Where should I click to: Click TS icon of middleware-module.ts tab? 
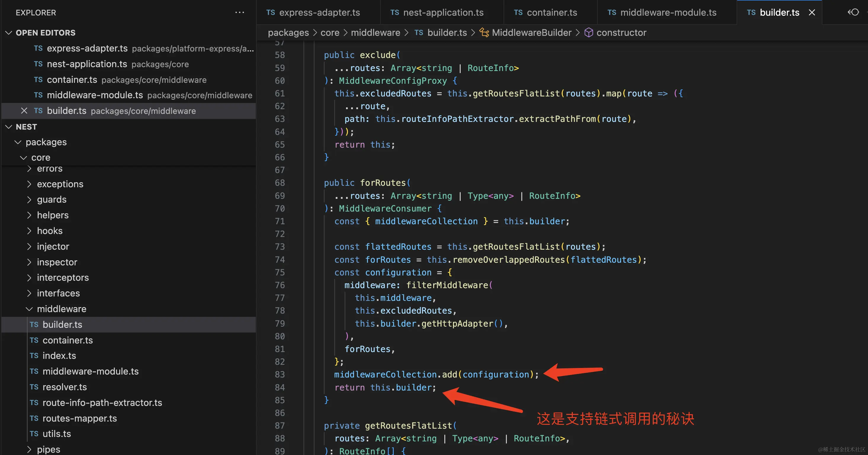[x=612, y=12]
